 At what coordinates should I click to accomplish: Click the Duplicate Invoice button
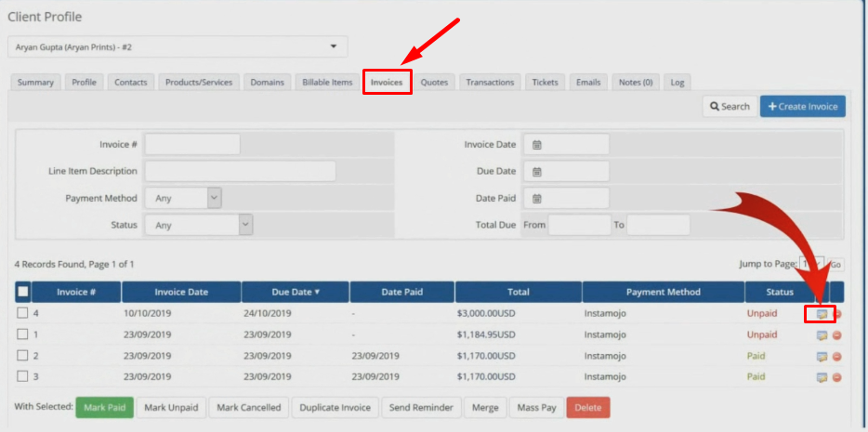coord(335,408)
